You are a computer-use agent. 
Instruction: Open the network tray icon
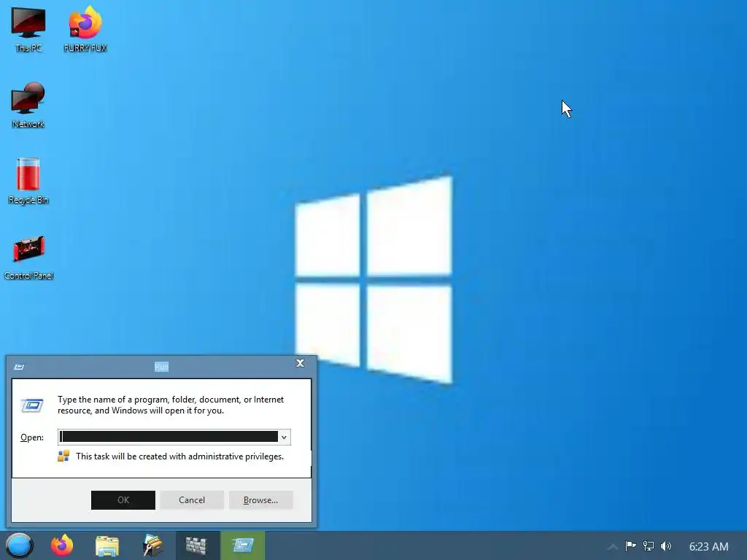click(648, 545)
